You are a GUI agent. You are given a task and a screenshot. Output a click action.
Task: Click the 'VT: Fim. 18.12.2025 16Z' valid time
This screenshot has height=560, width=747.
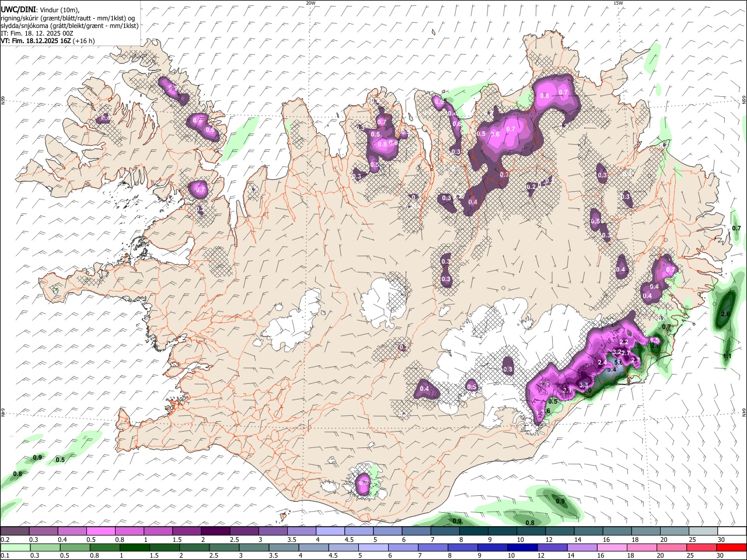coord(36,41)
